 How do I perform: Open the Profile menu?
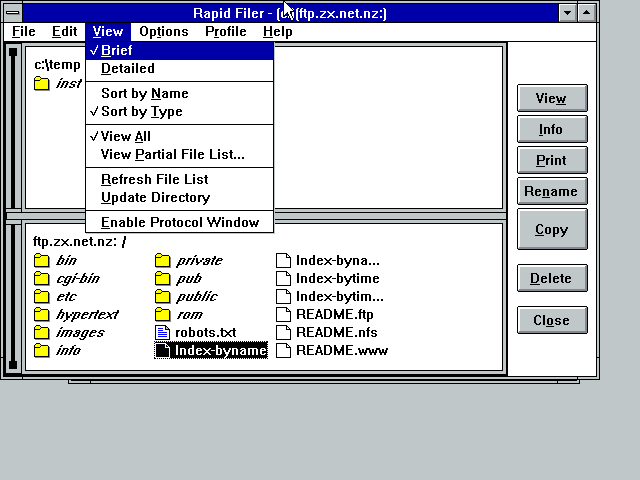click(226, 31)
